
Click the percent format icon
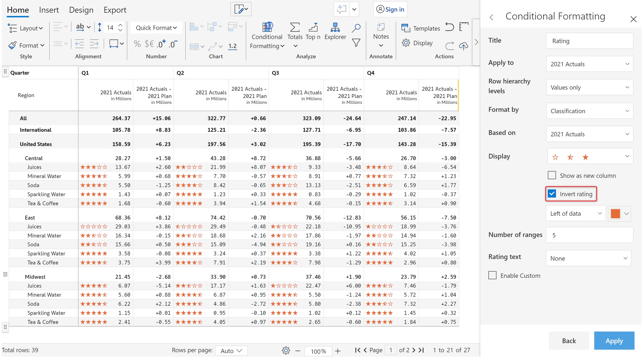click(x=137, y=44)
